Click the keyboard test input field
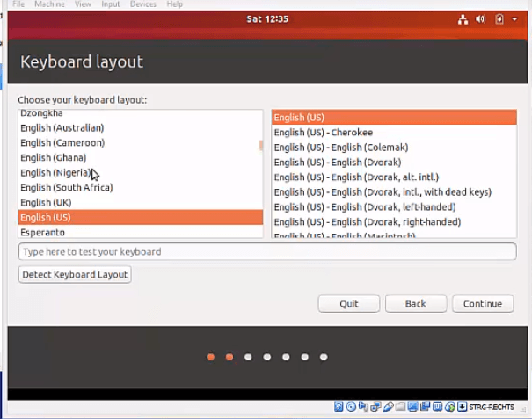This screenshot has height=419, width=532. click(x=266, y=252)
